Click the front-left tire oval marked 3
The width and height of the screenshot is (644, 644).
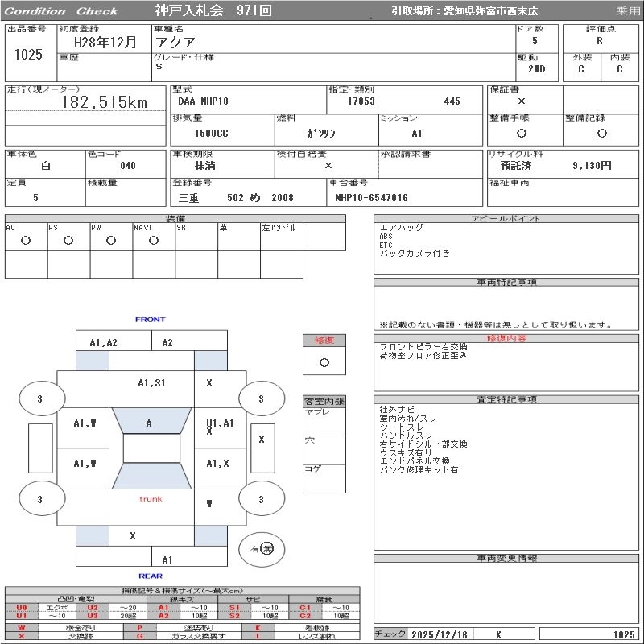(39, 398)
